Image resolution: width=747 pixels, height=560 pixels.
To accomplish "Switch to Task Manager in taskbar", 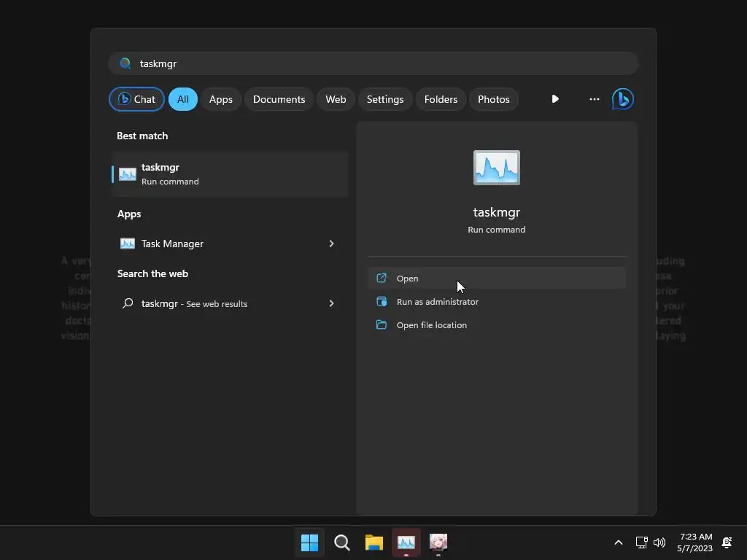I will 406,542.
